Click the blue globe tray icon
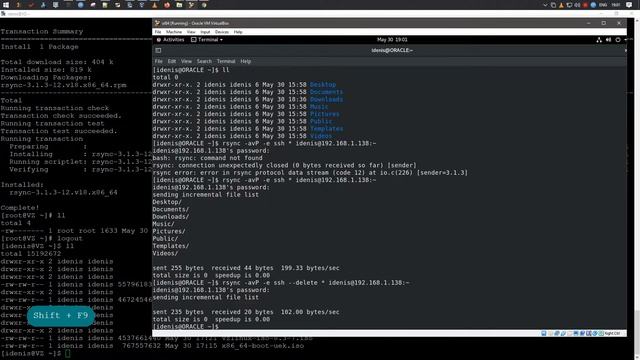The image size is (640, 360). point(593,5)
